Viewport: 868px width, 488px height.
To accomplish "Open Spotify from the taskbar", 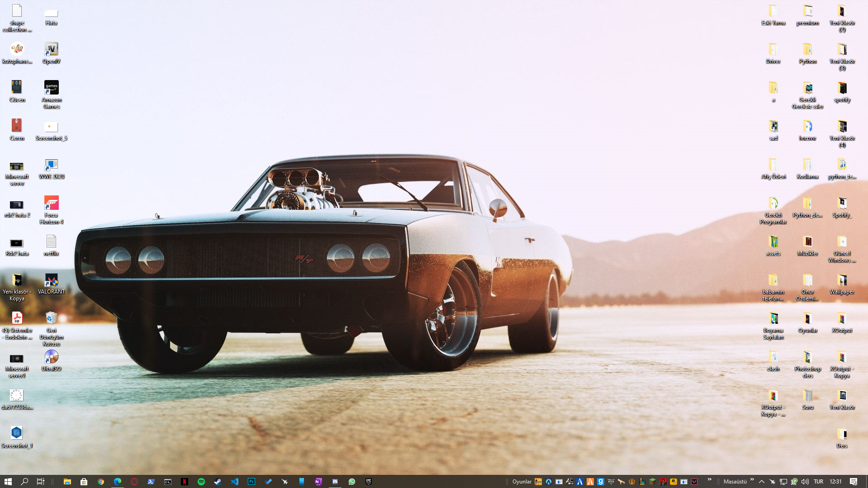I will point(201,481).
